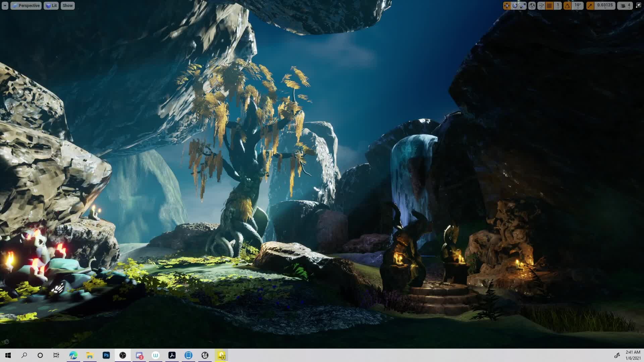The height and width of the screenshot is (362, 644).
Task: Open the white W circle app in taskbar
Action: 156,355
